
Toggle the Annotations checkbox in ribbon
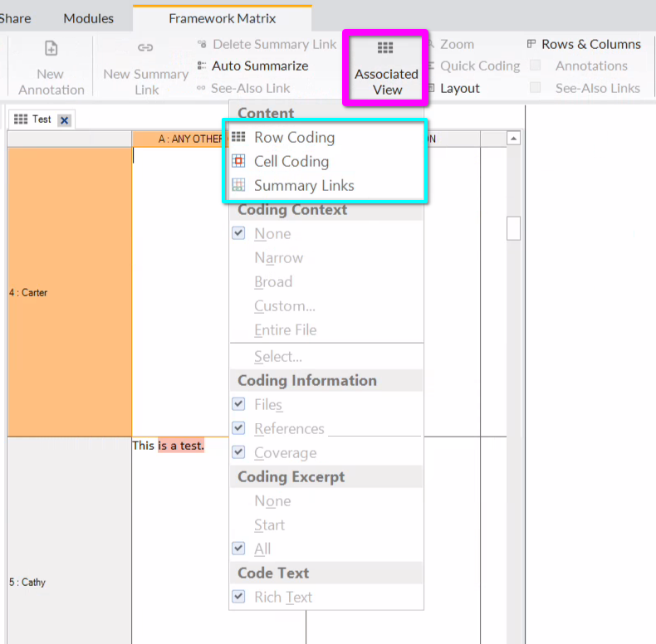pyautogui.click(x=536, y=66)
